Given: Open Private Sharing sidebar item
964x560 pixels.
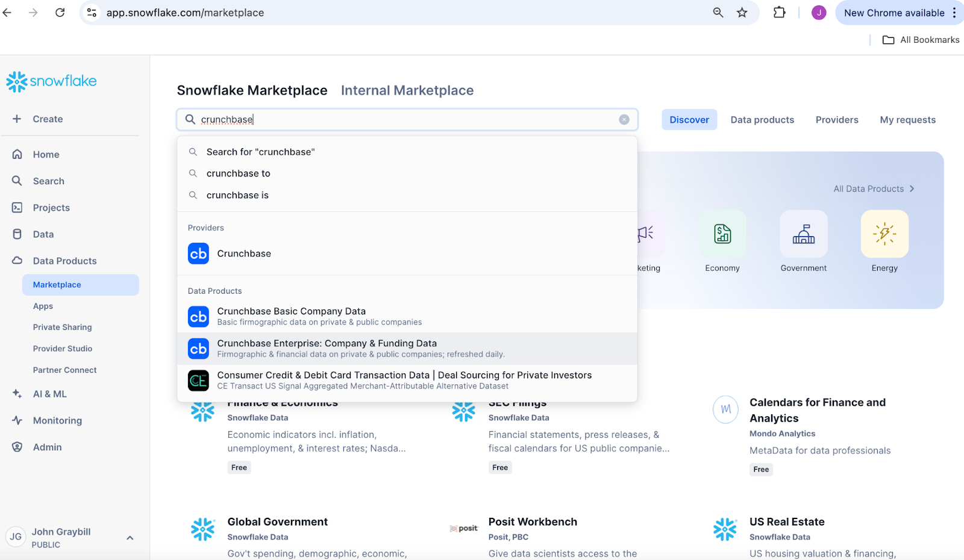Looking at the screenshot, I should click(x=63, y=327).
